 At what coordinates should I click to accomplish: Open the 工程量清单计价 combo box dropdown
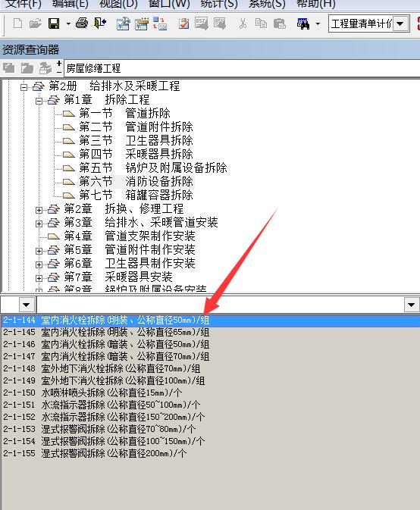click(x=400, y=23)
